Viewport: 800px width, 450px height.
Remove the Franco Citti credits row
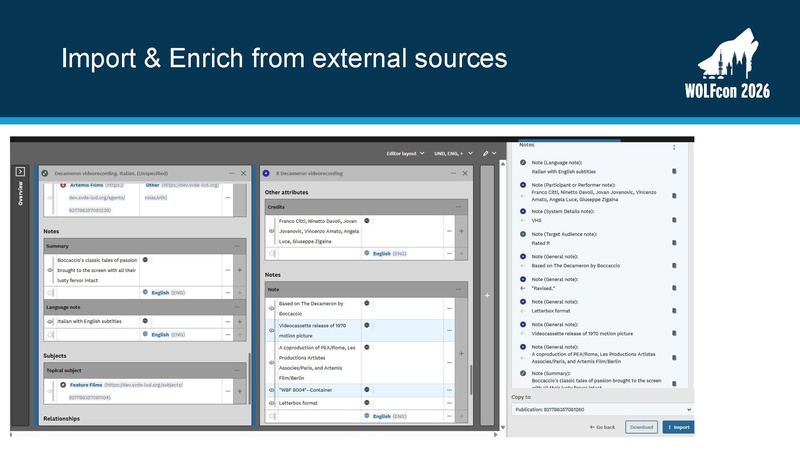449,231
